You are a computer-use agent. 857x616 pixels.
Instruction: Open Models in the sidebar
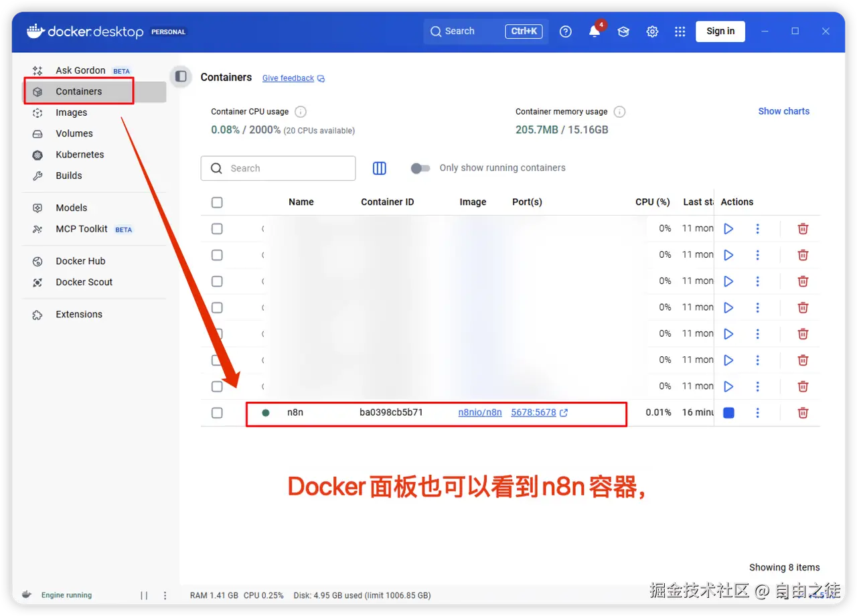point(72,208)
